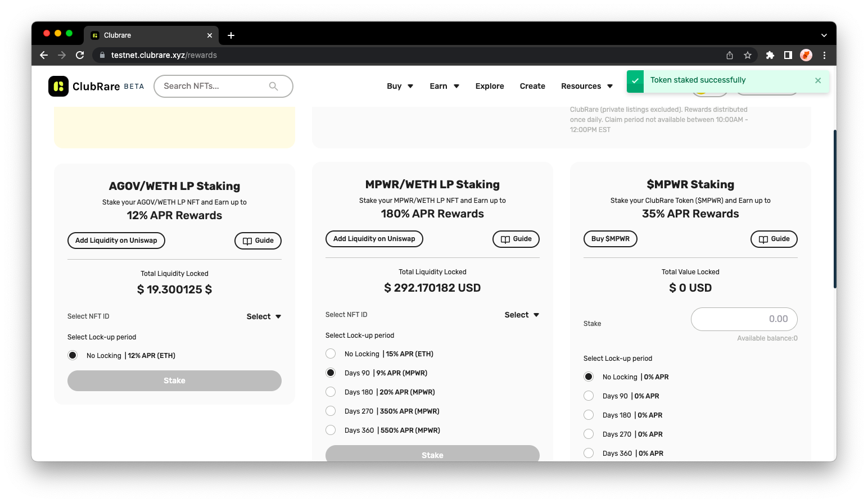This screenshot has height=503, width=868.
Task: Select Days 90 0% APR option
Action: tap(589, 396)
